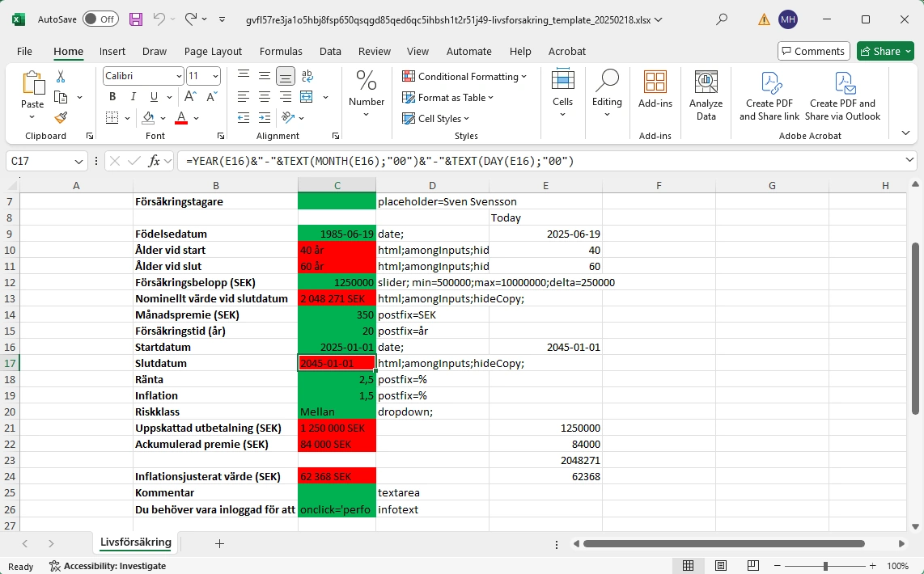Switch to Page Layout view in status bar
924x574 pixels.
pos(720,566)
